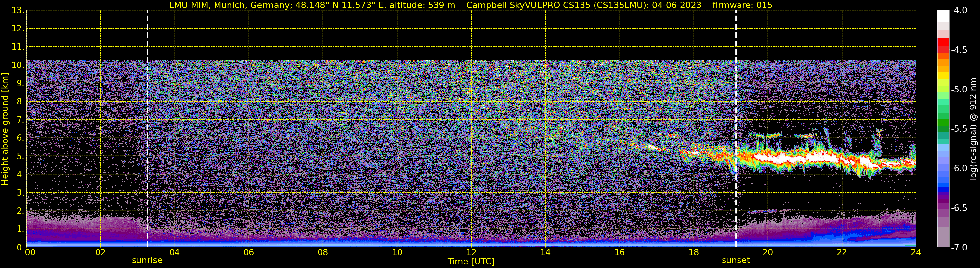
Task: Click the colorbar tick label '-6.0'
Action: tap(959, 168)
